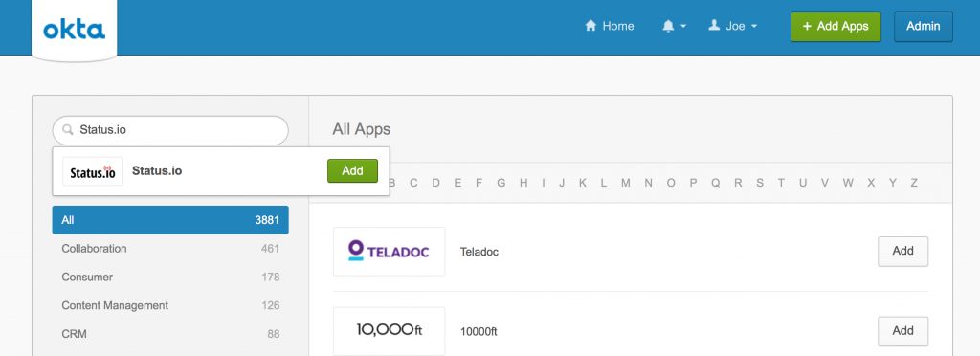The image size is (980, 356).
Task: Click the Status.io search field
Action: click(x=170, y=130)
